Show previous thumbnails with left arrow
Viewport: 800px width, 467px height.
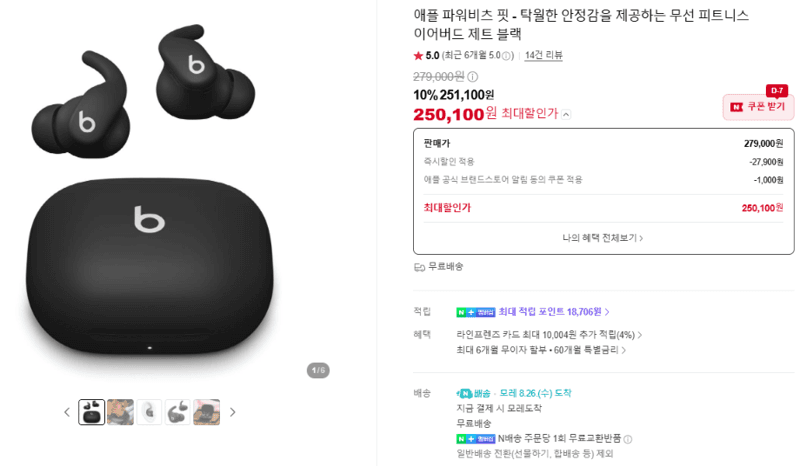(x=67, y=412)
